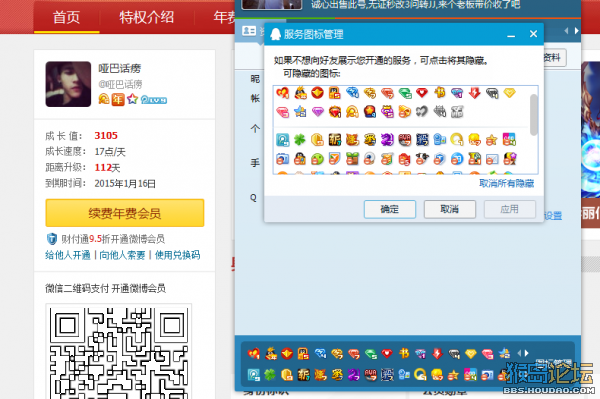Image resolution: width=600 pixels, height=399 pixels.
Task: Show next icons with bottom bar right arrow
Action: tap(527, 353)
